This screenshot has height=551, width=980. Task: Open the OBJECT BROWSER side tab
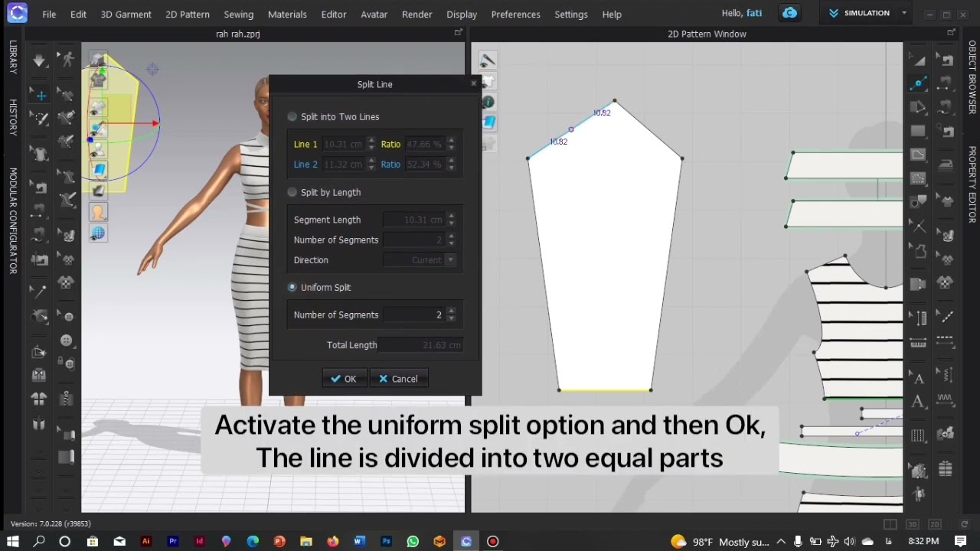click(972, 77)
